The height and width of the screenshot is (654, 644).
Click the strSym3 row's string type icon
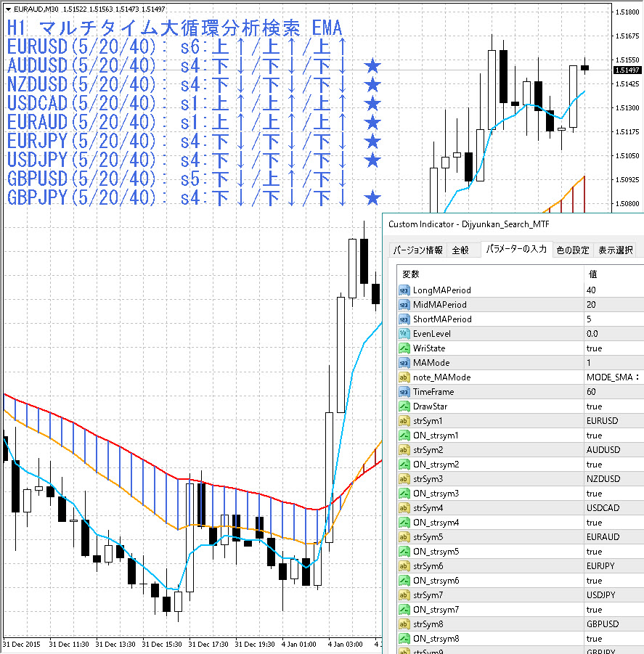(x=404, y=479)
